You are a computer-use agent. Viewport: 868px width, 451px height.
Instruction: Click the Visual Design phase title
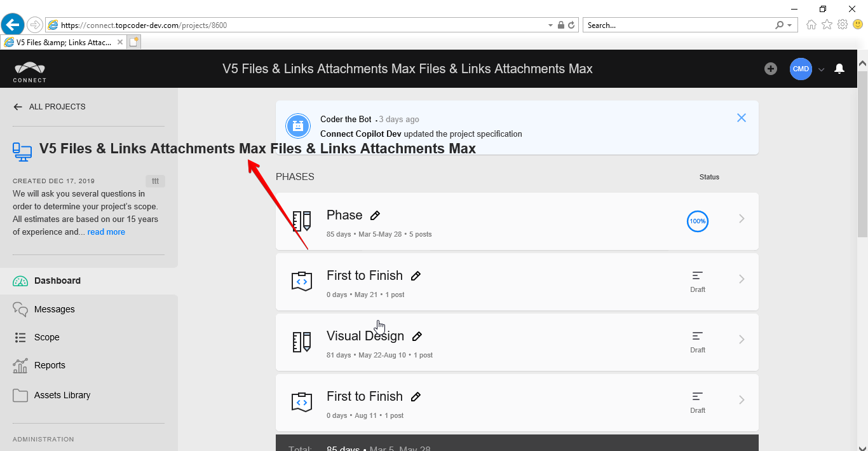(365, 336)
